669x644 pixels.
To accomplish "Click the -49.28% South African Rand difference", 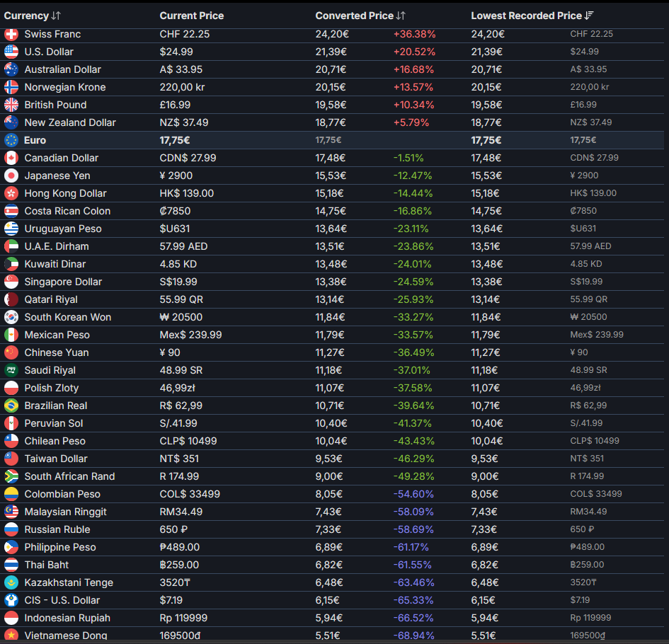I will tap(414, 476).
